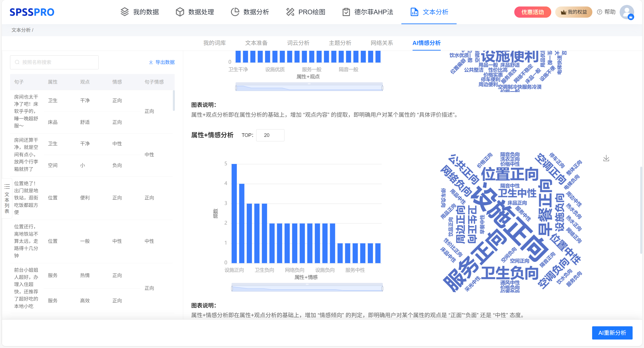Switch to the 词云分析 tab
644x348 pixels.
(x=298, y=43)
